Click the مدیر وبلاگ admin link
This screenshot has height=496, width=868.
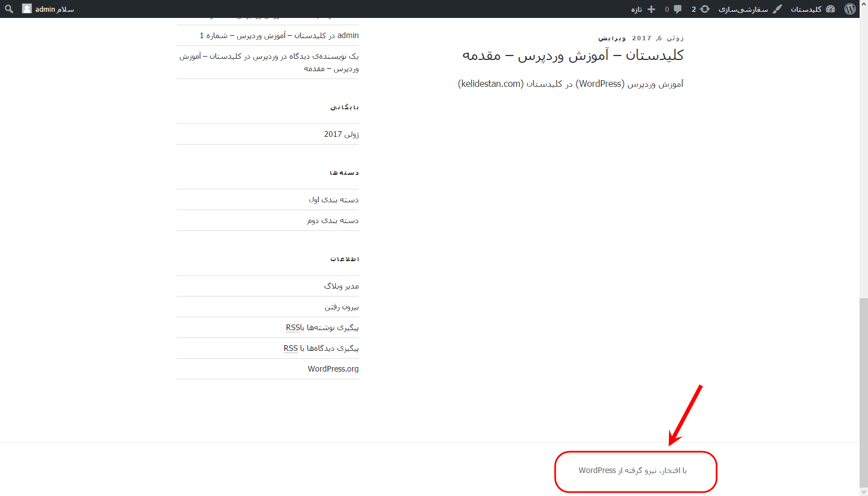point(341,286)
